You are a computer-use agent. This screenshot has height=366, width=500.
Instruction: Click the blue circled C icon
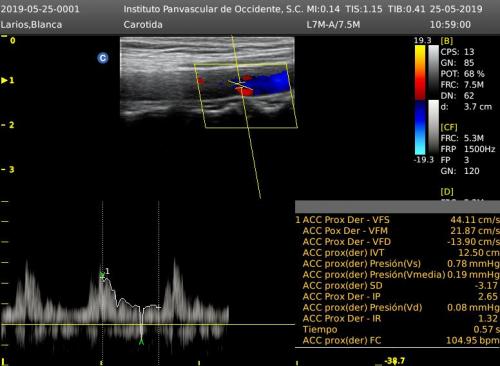[103, 58]
